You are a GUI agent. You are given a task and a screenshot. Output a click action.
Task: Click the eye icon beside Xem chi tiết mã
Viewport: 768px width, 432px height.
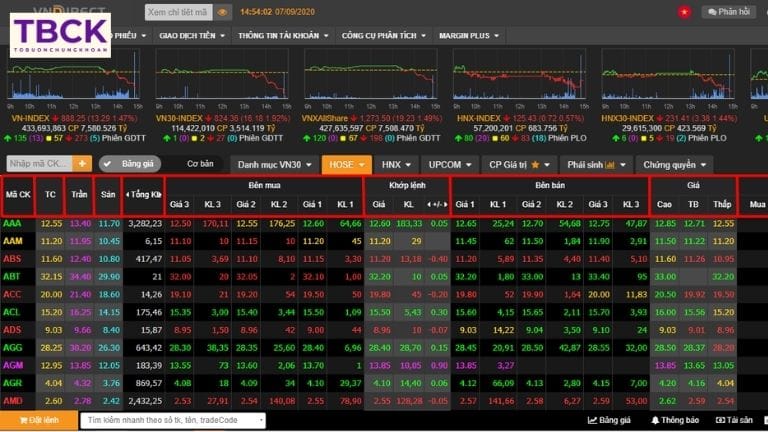(223, 12)
